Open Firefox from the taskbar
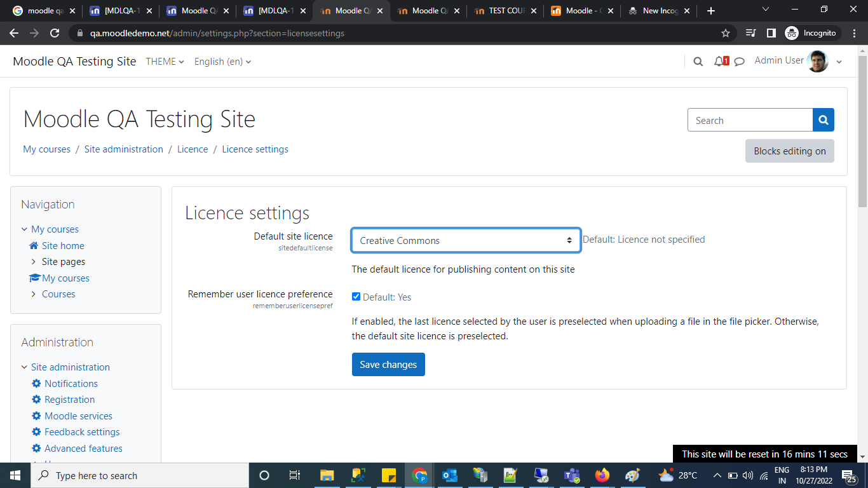Image resolution: width=868 pixels, height=488 pixels. point(602,475)
